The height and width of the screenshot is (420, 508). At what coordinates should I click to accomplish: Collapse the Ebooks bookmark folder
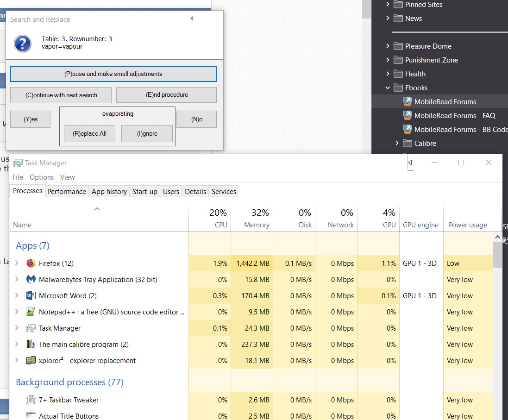tap(388, 88)
